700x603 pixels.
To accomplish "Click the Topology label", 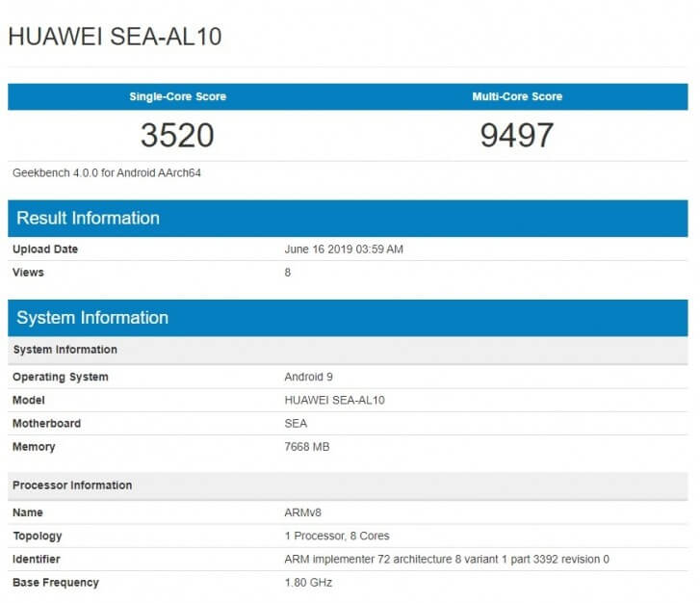I will 38,536.
